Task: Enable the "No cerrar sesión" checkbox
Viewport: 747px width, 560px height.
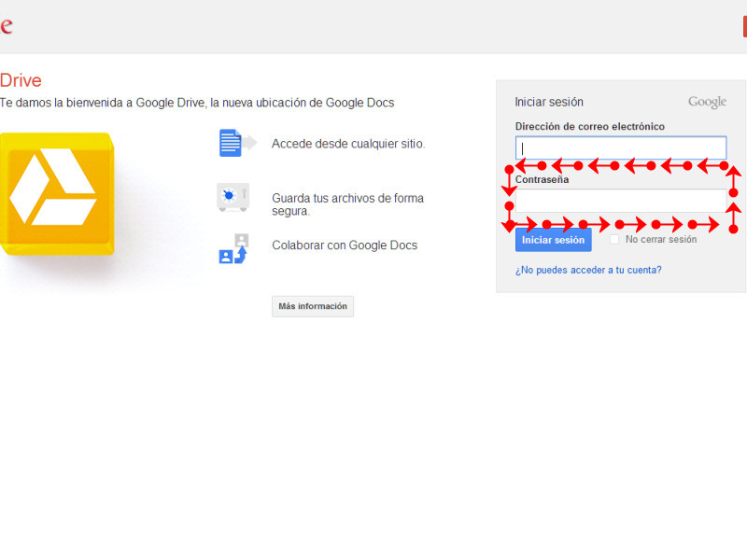Action: (614, 240)
